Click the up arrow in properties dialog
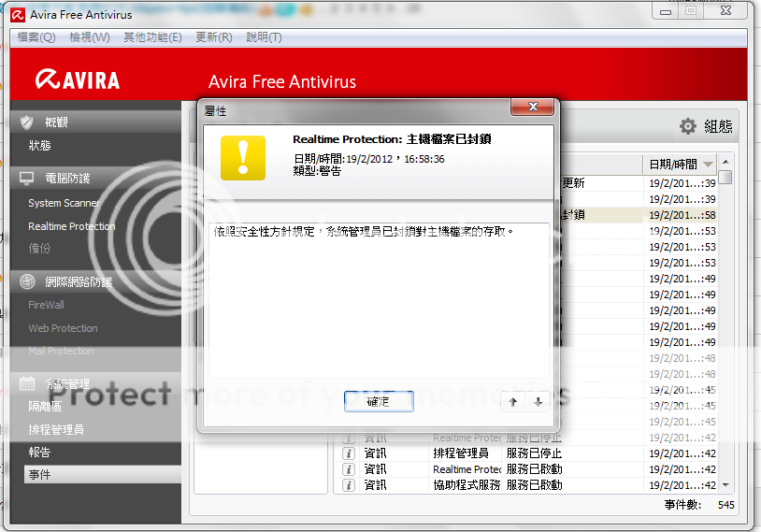 coord(513,401)
